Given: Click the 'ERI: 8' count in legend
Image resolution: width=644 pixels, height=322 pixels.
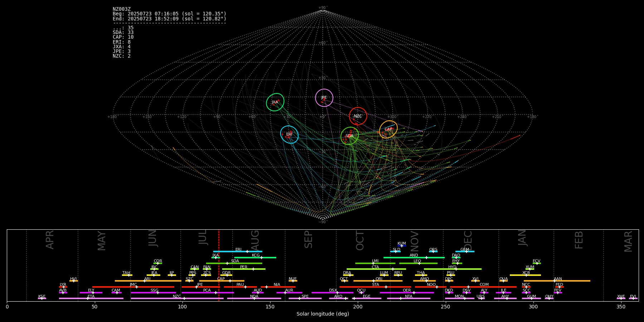Looking at the screenshot, I should 122,42.
